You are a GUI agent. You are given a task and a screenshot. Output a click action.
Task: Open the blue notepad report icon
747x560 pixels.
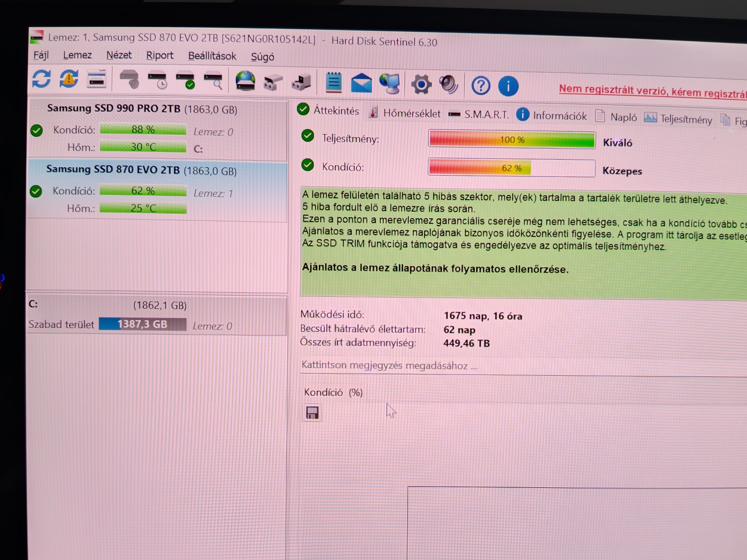(x=333, y=83)
